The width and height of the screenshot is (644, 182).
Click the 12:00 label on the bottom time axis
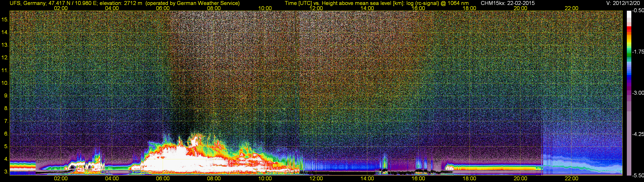316,179
